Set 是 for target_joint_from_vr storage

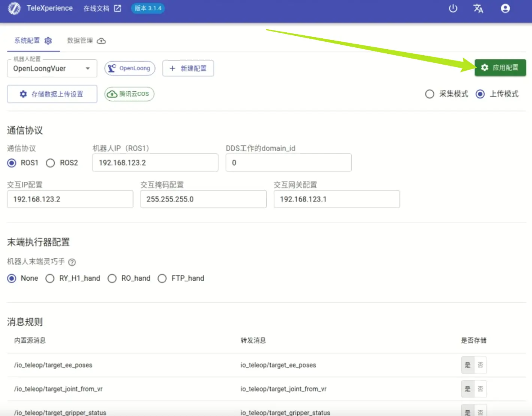click(x=468, y=389)
